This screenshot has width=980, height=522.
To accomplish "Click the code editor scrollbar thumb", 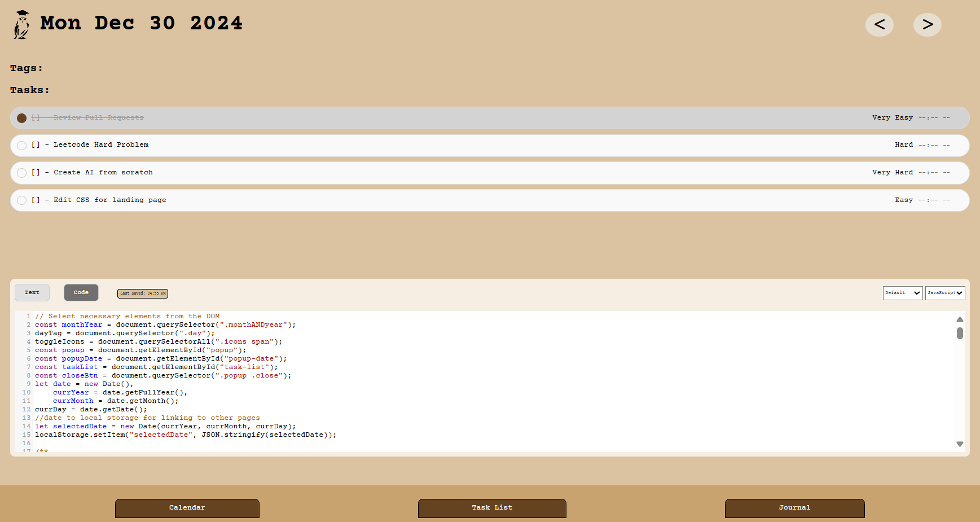I will [960, 333].
